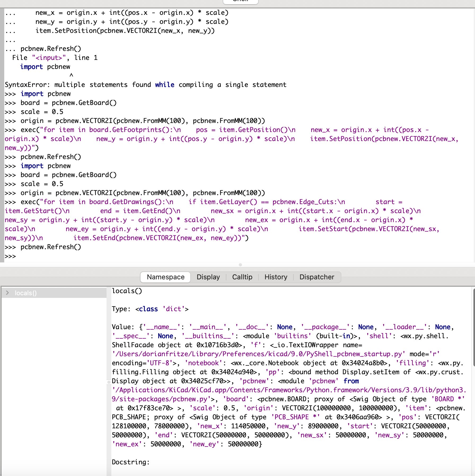Screen dimensions: 475x476
Task: Switch to the Namespace tab
Action: tap(165, 277)
